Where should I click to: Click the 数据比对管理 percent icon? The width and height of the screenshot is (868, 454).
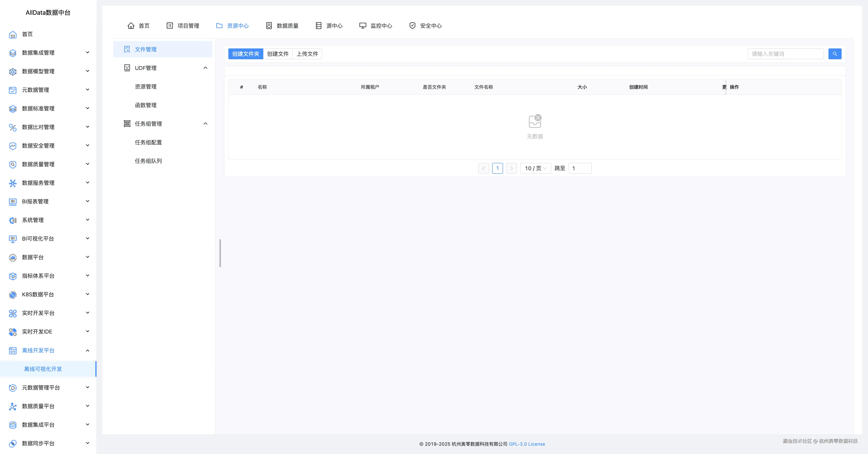click(x=12, y=127)
